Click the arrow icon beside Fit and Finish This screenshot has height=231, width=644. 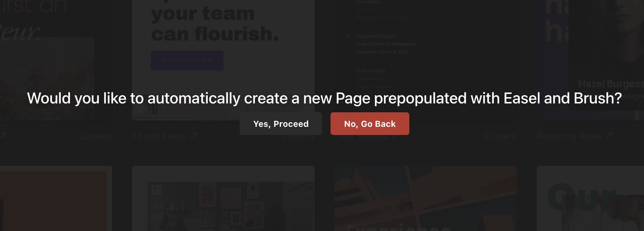pos(194,136)
